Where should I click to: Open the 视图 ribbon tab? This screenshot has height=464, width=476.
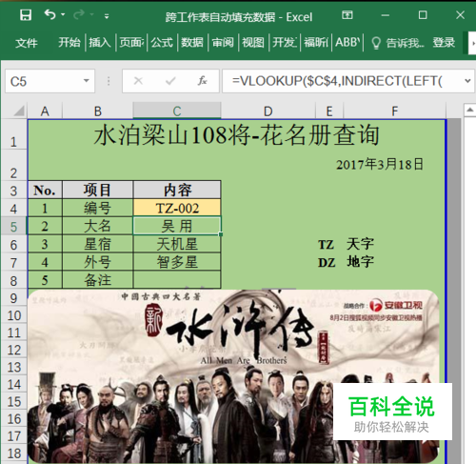click(253, 42)
